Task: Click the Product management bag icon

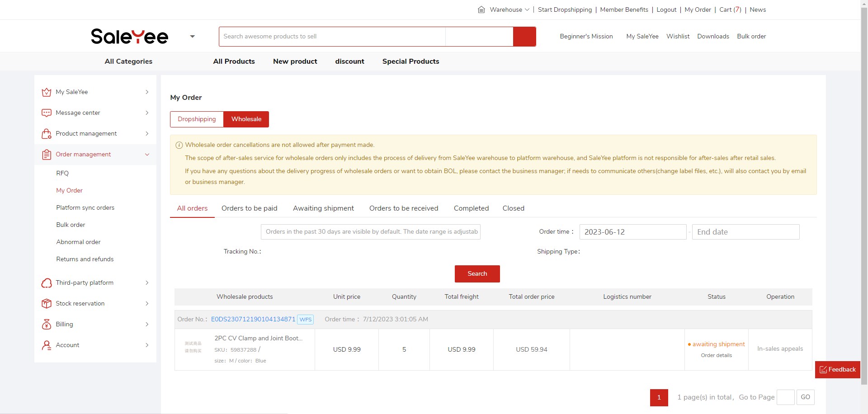Action: 46,134
